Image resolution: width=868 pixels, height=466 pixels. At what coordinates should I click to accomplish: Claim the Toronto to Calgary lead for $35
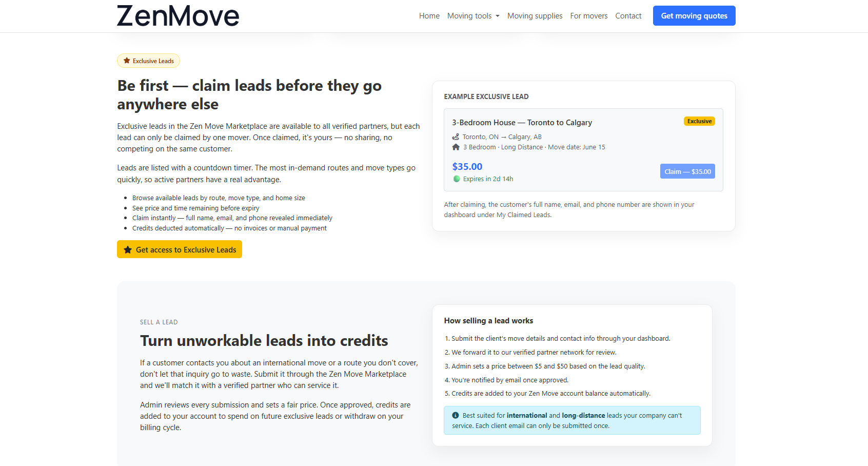pos(687,171)
